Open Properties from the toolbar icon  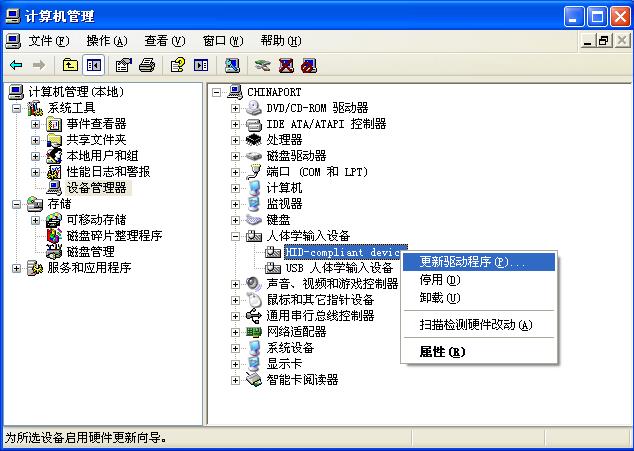pos(123,65)
